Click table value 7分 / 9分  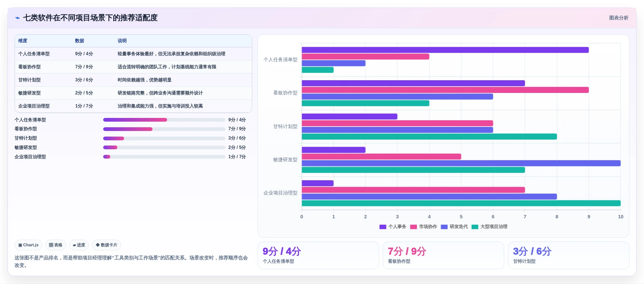pyautogui.click(x=84, y=67)
